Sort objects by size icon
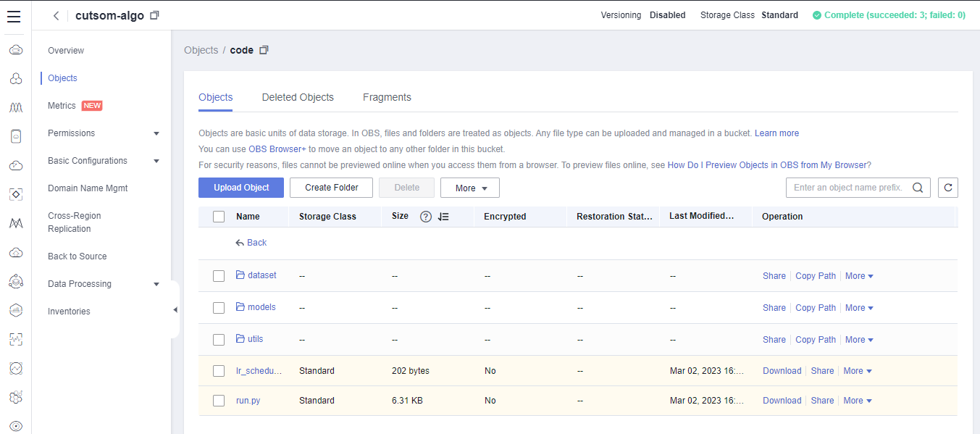980x434 pixels. point(443,217)
